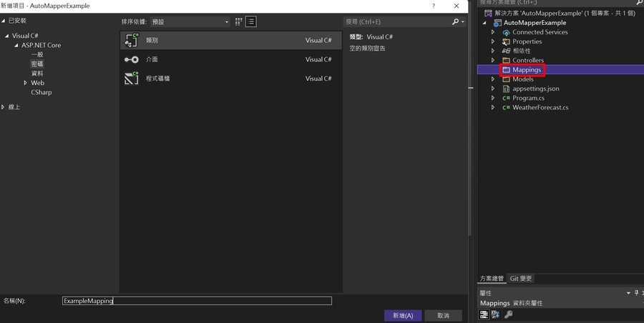Viewport: 644px width, 323px height.
Task: Click the 新增(A) add button
Action: [402, 315]
